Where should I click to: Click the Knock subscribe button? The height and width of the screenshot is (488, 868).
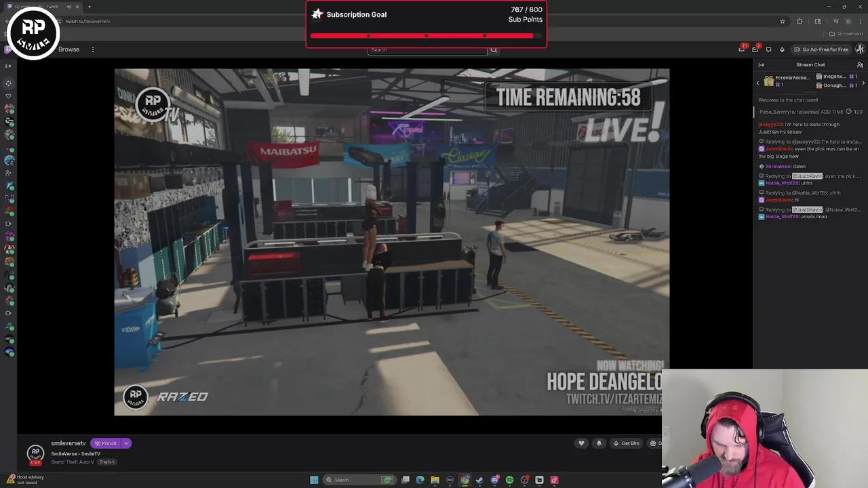(x=106, y=443)
